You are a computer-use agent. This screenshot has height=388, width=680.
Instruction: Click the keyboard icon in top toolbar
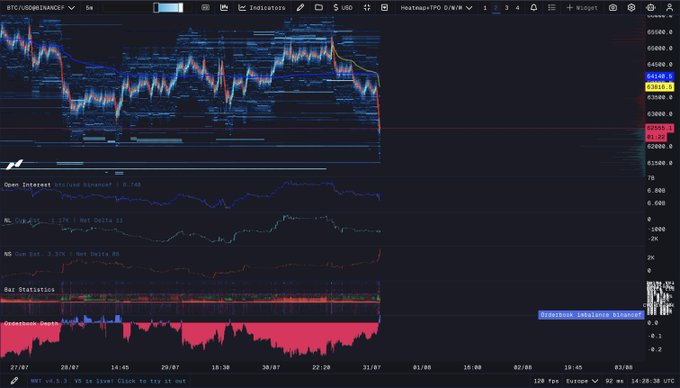pos(205,8)
